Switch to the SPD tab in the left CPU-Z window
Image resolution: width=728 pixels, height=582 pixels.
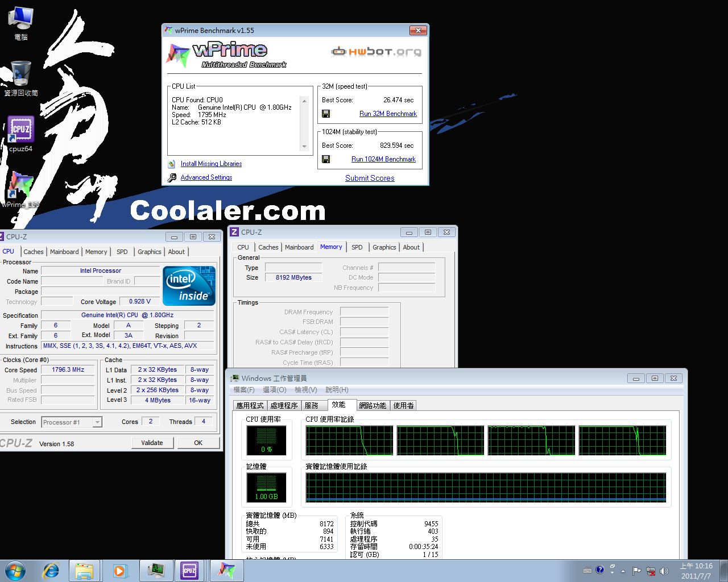[x=122, y=252]
